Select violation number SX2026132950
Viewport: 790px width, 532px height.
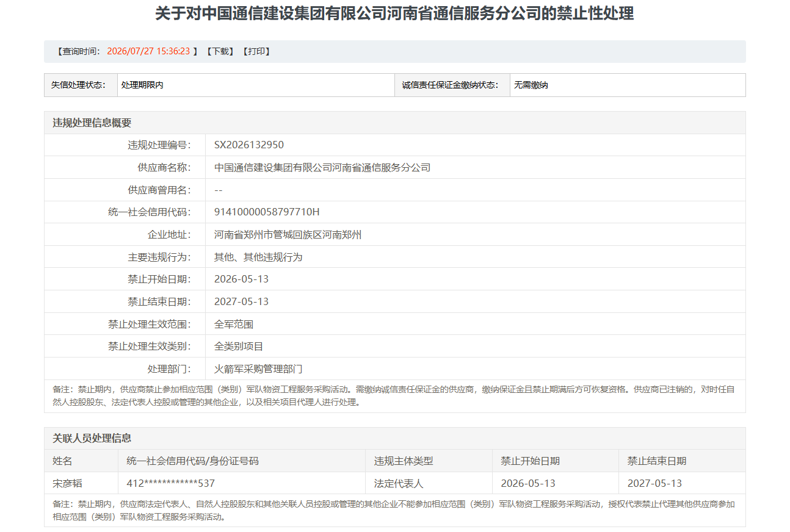(249, 145)
